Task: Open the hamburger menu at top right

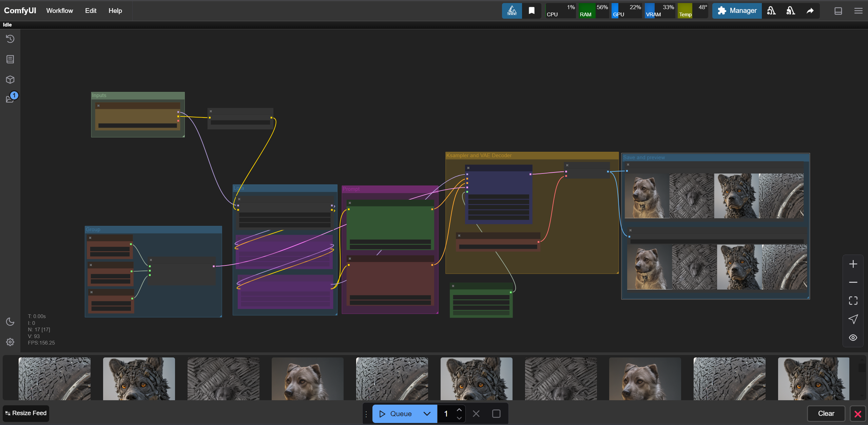Action: 858,11
